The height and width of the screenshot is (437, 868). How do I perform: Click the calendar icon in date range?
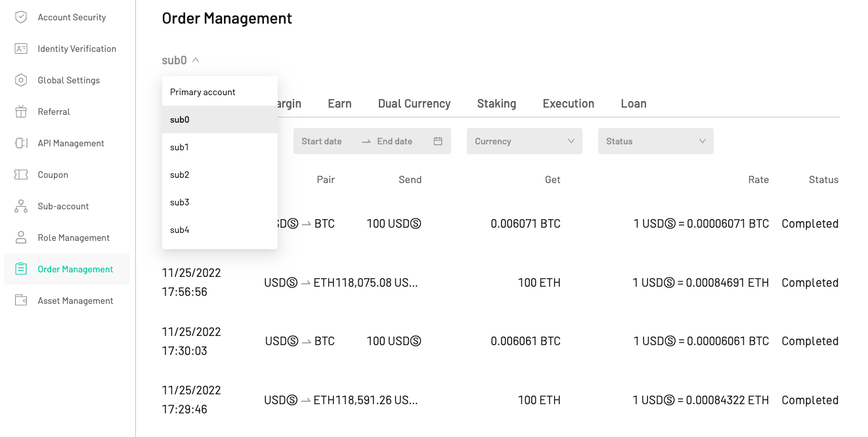438,141
